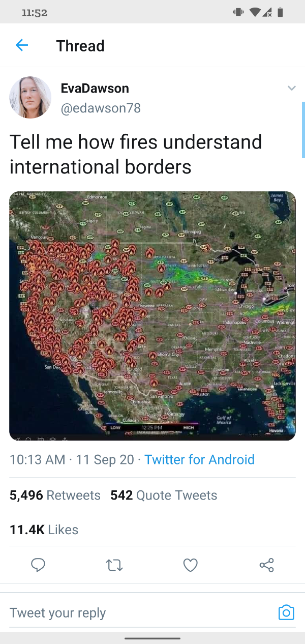Viewport: 305px width, 644px height.
Task: Tap the 10:13 AM timestamp
Action: tap(38, 460)
